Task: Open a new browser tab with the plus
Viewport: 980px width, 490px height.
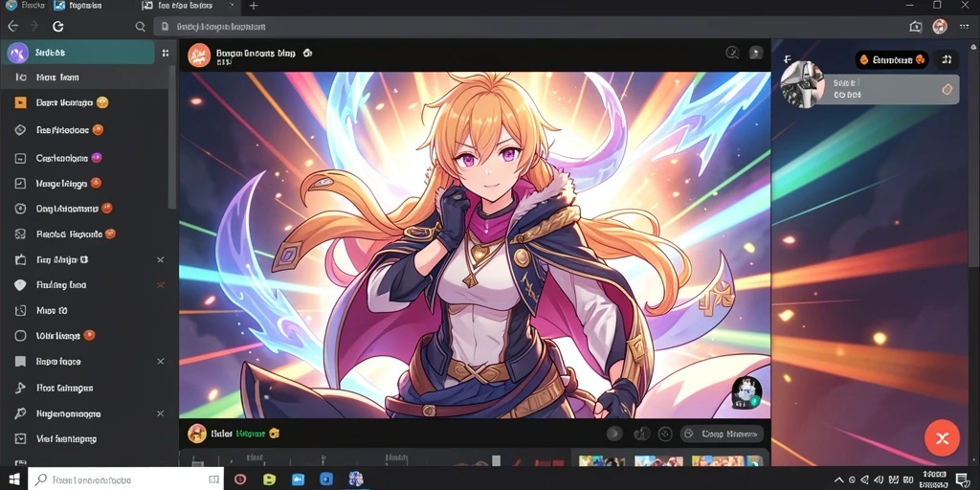Action: 253,6
